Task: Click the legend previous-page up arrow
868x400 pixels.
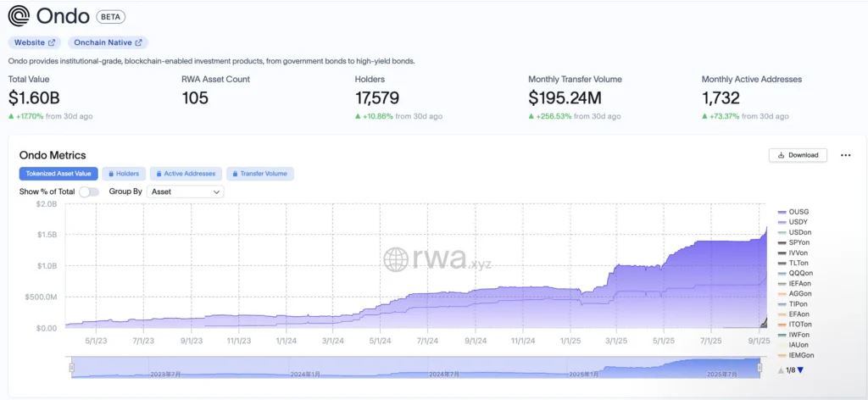Action: point(782,370)
